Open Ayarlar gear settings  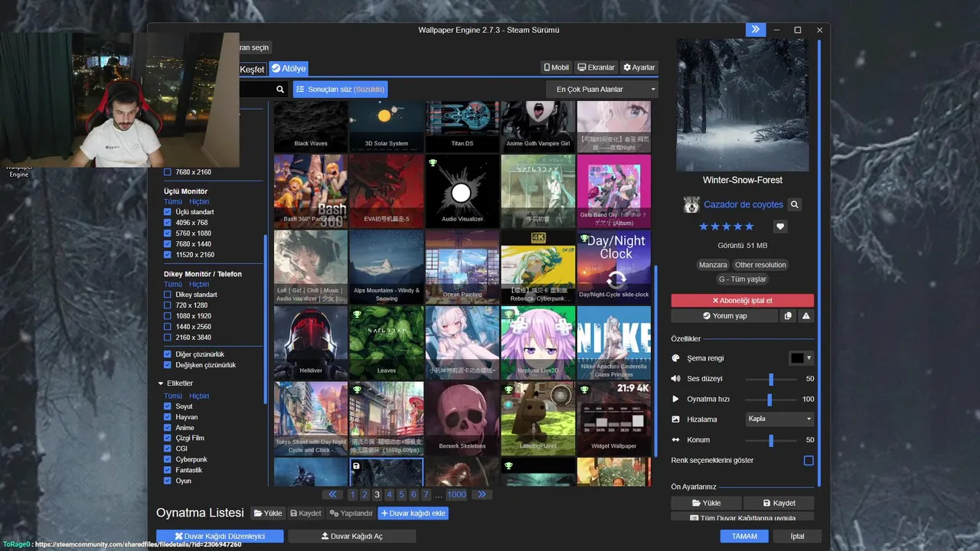[639, 67]
